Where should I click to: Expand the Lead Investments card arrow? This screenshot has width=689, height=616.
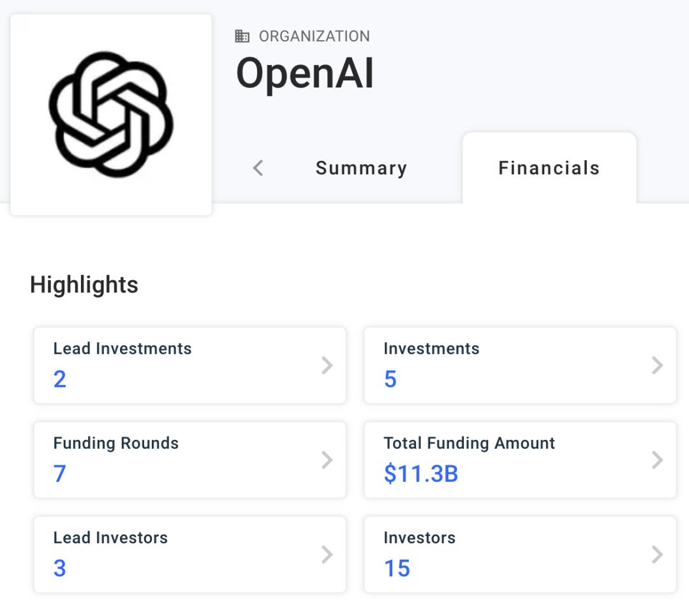(327, 365)
